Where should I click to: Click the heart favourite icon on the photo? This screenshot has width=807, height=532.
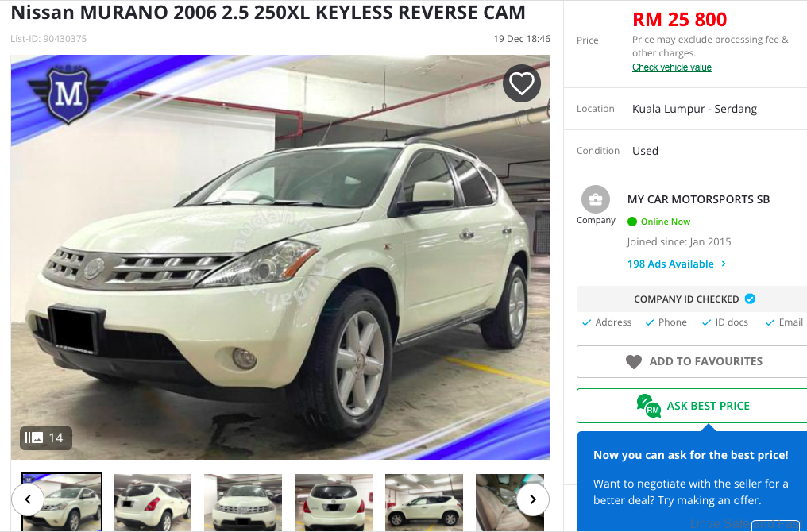521,83
